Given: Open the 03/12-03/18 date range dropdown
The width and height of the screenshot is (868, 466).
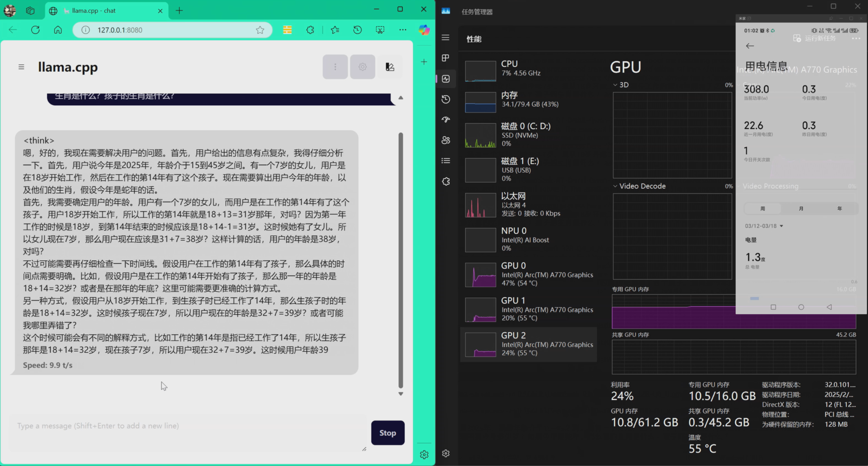Looking at the screenshot, I should coord(763,226).
